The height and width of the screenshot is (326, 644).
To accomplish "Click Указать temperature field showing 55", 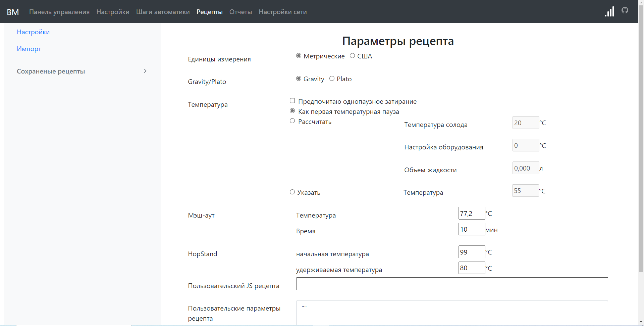I will point(525,191).
